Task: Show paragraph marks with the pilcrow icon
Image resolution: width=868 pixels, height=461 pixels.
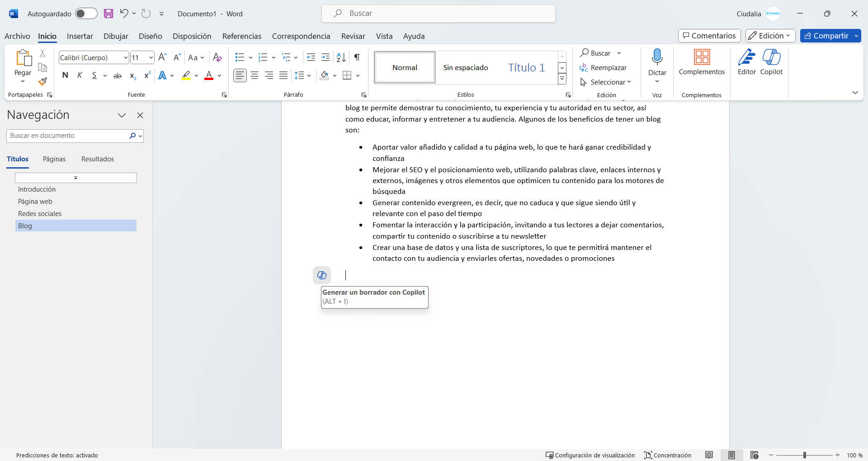Action: (357, 57)
